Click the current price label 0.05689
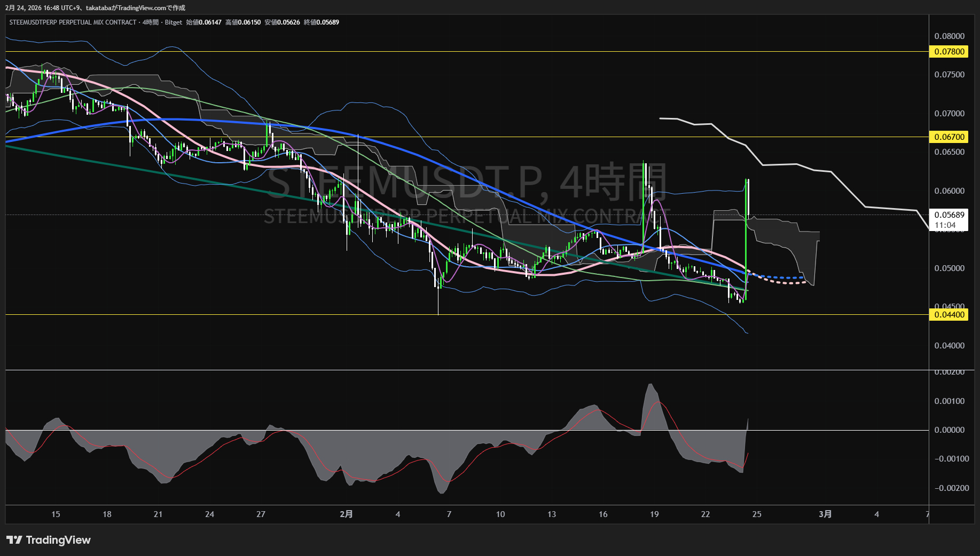Image resolution: width=980 pixels, height=556 pixels. [x=949, y=215]
